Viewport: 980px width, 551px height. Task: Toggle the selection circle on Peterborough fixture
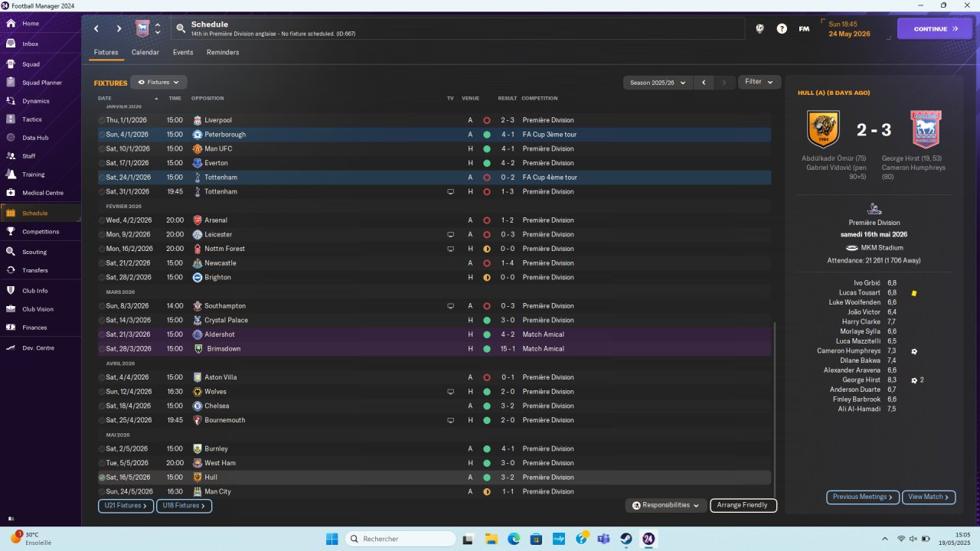102,135
